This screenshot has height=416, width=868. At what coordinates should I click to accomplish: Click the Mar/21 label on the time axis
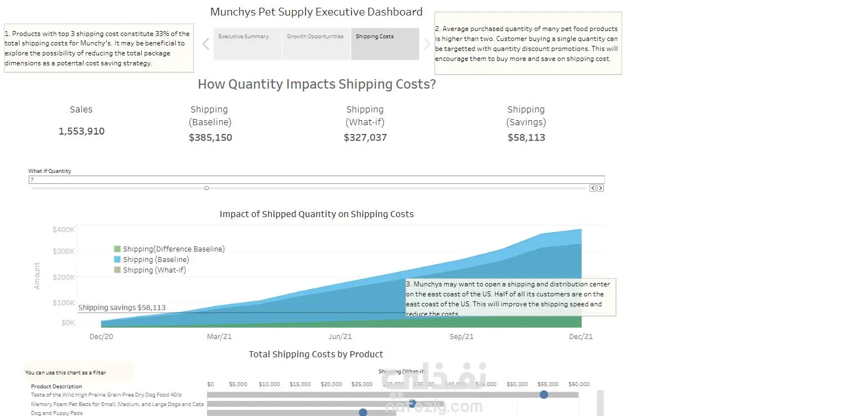(x=219, y=337)
